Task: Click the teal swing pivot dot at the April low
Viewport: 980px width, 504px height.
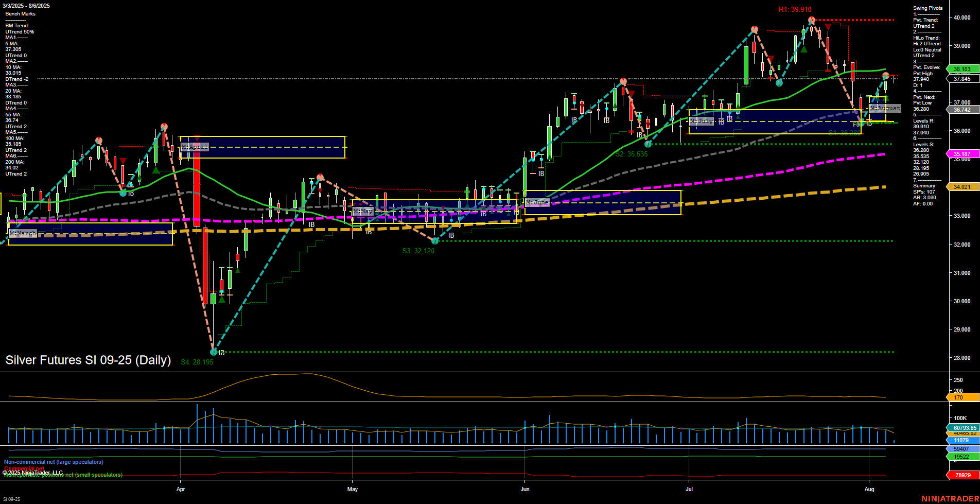Action: pyautogui.click(x=213, y=352)
